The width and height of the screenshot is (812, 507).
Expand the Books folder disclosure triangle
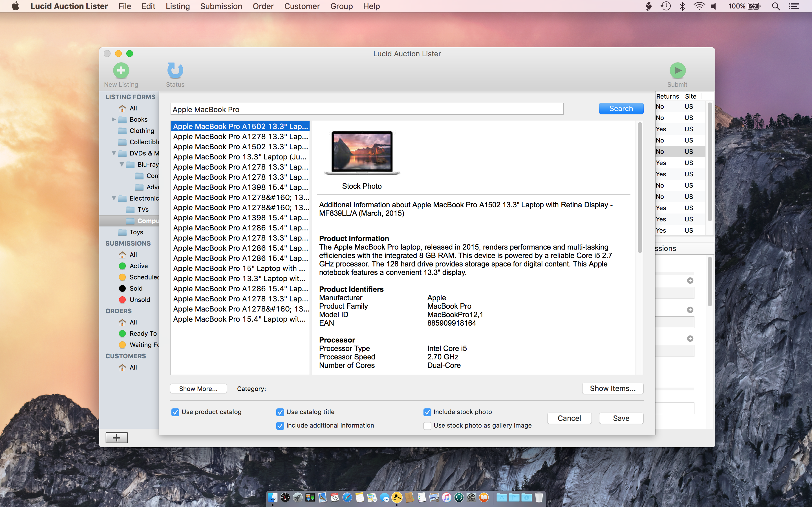(113, 119)
